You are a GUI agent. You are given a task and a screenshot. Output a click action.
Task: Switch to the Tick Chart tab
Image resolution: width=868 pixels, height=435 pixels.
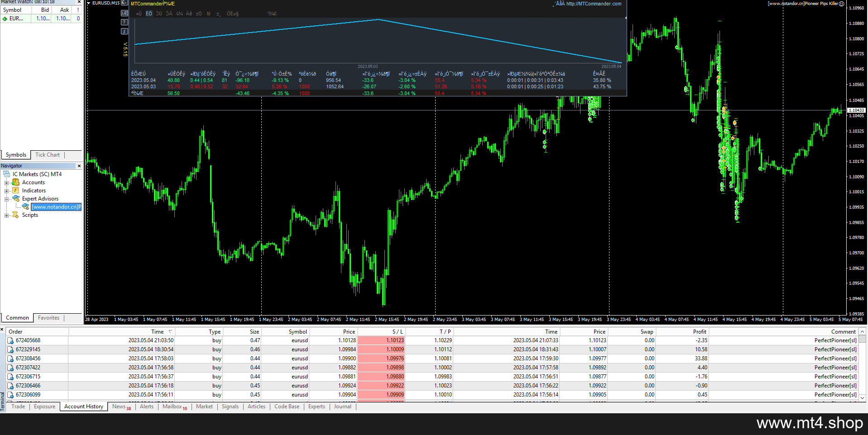point(48,155)
